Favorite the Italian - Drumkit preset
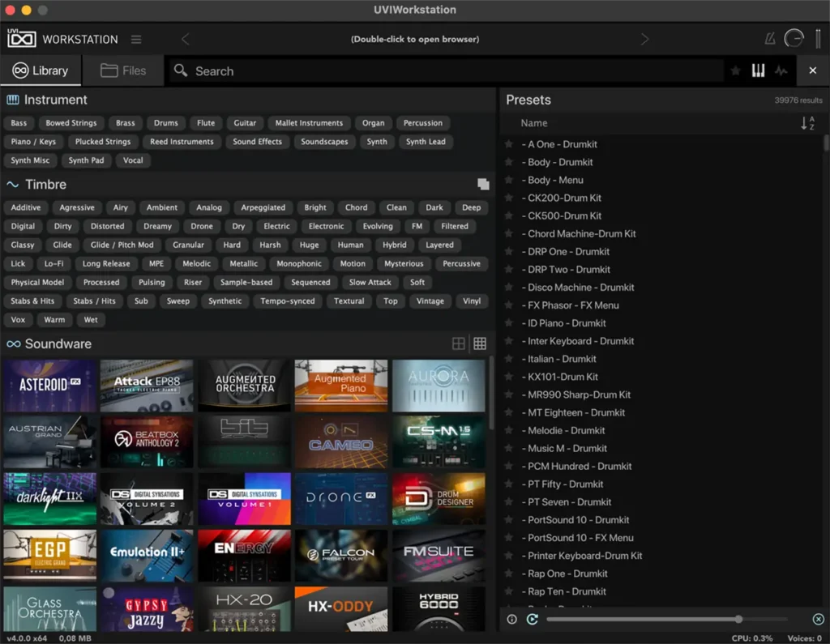 point(509,359)
